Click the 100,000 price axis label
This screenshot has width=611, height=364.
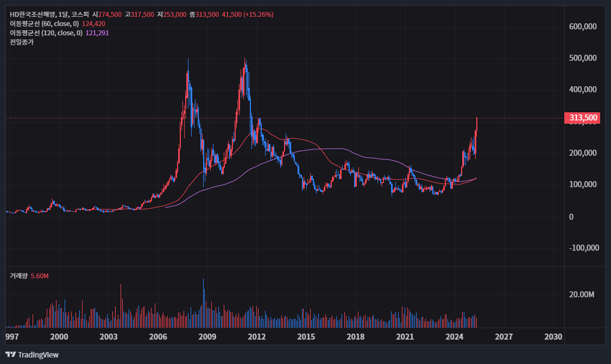click(583, 184)
